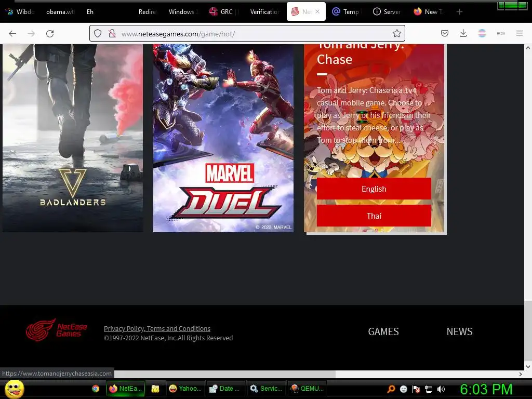
Task: Click the forward navigation arrow
Action: tap(31, 34)
